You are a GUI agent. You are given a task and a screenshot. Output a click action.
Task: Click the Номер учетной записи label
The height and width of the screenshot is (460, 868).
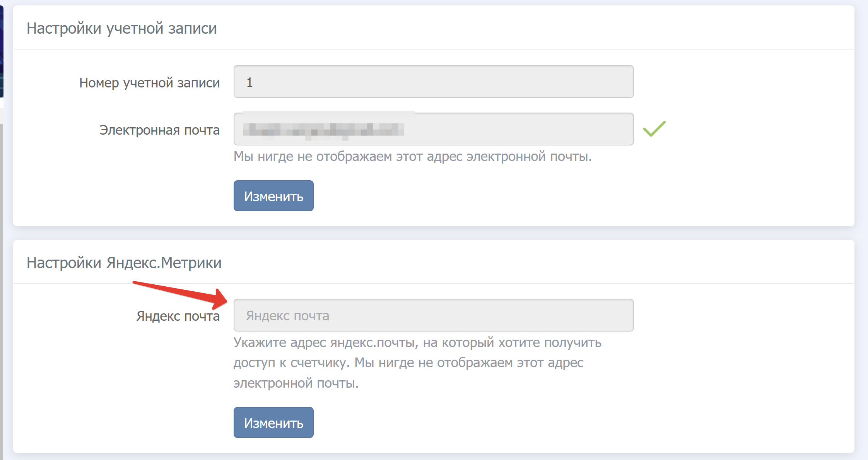(x=149, y=83)
